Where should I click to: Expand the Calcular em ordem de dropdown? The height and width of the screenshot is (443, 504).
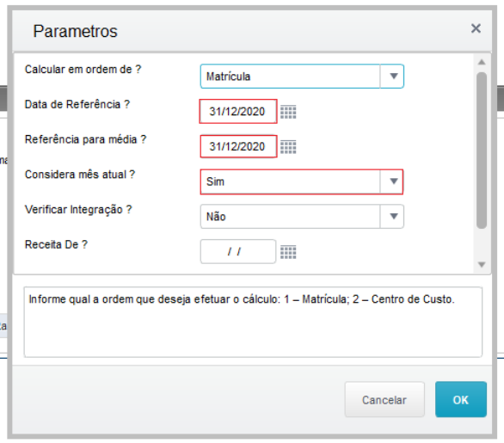[392, 77]
